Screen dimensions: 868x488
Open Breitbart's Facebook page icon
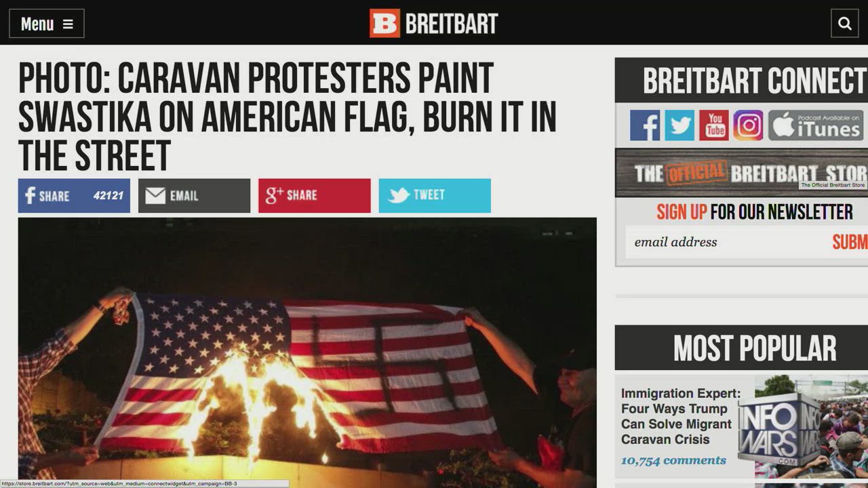click(645, 125)
